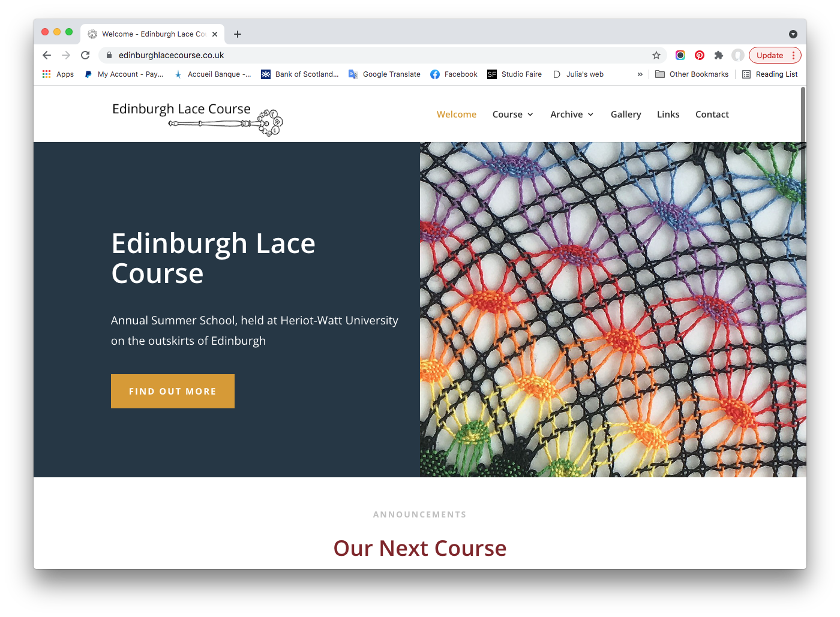Open the Extensions puzzle piece menu
Screen dimensions: 840x617
[719, 55]
